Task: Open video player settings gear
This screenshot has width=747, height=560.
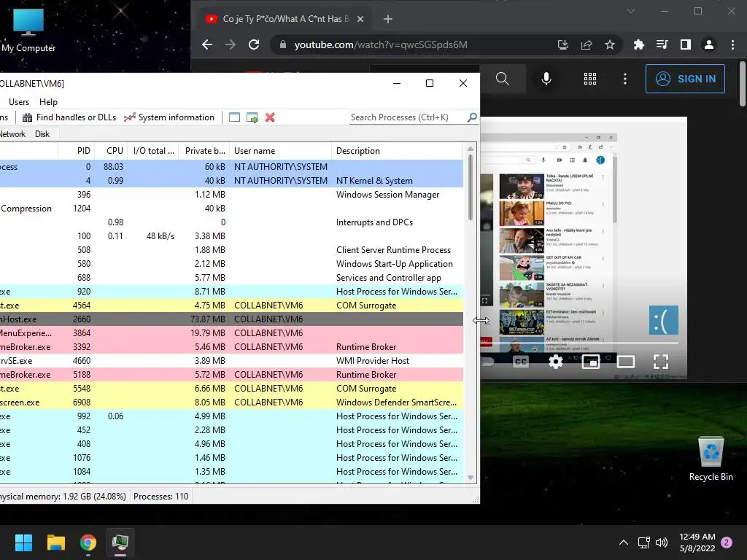Action: (555, 362)
